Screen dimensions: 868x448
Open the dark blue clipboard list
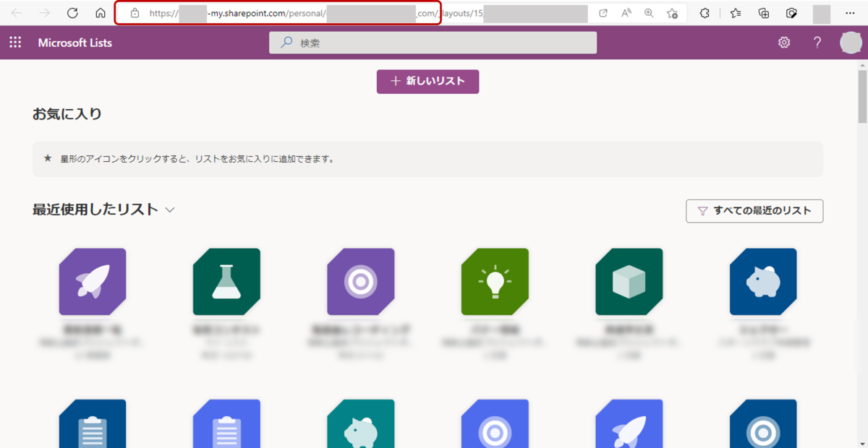coord(93,423)
